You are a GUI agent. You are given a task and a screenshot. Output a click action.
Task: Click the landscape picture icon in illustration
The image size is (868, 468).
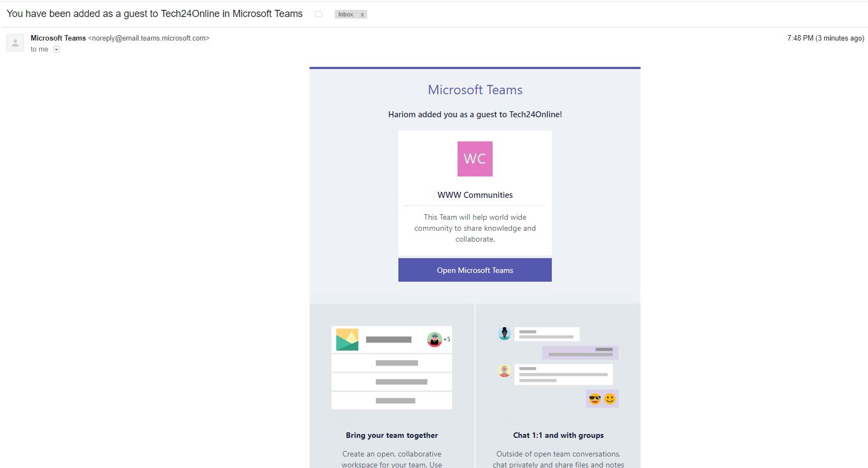click(347, 340)
